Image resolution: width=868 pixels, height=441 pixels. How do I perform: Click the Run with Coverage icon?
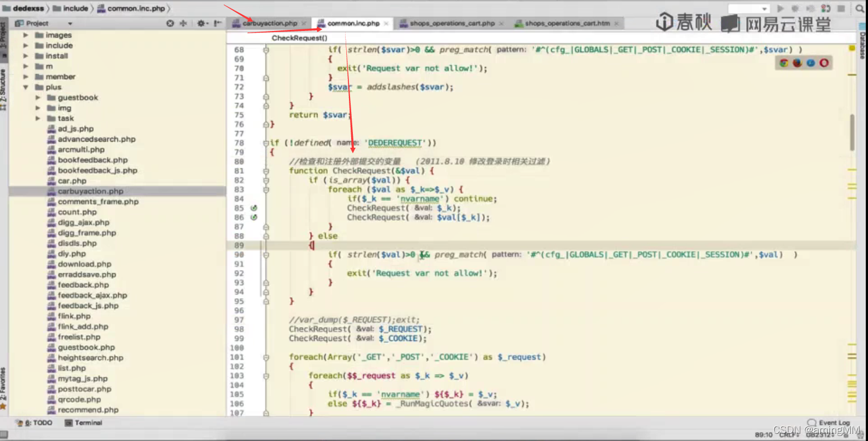(x=810, y=8)
